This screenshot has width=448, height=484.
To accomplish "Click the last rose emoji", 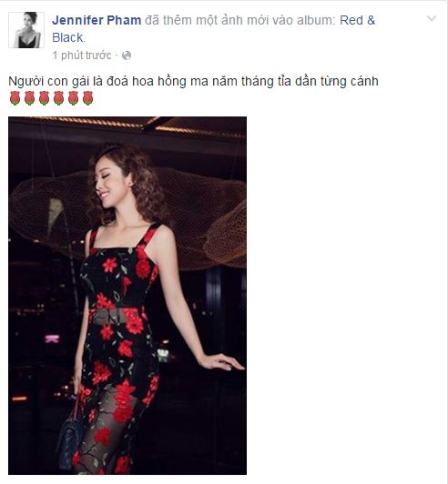I will 87,98.
